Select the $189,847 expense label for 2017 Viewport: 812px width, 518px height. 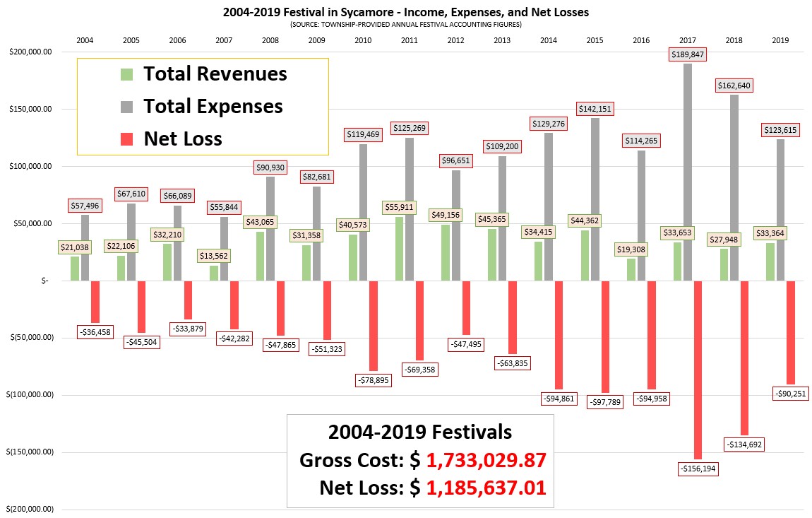[x=687, y=54]
